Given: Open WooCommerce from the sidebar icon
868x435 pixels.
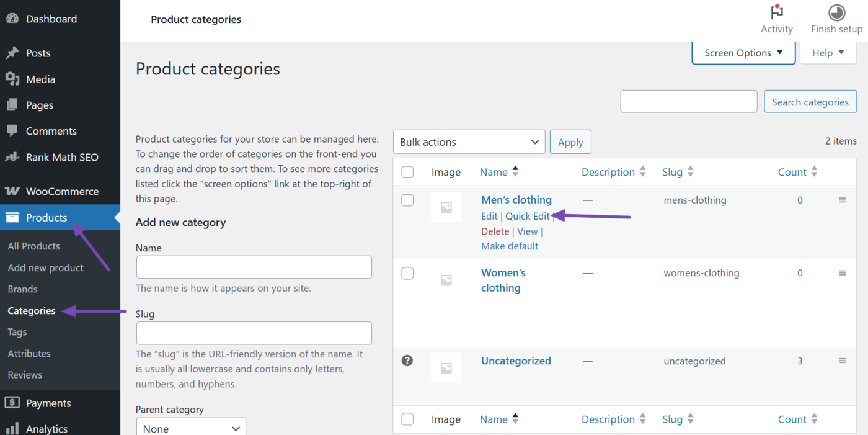Looking at the screenshot, I should point(13,191).
